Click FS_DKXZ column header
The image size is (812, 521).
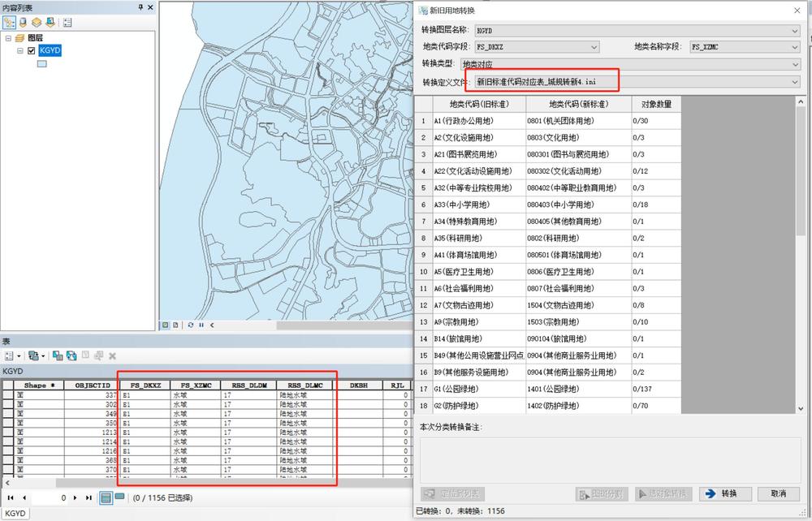point(145,385)
